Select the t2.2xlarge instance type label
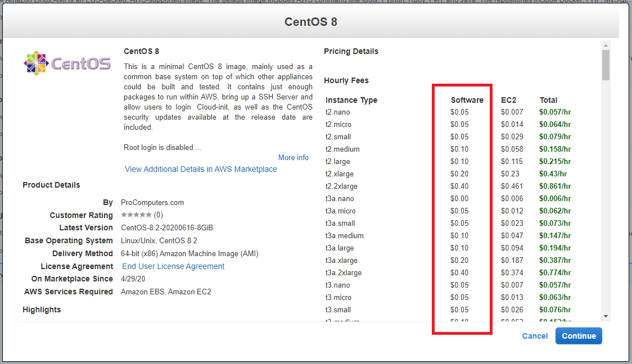632x364 pixels. [341, 186]
